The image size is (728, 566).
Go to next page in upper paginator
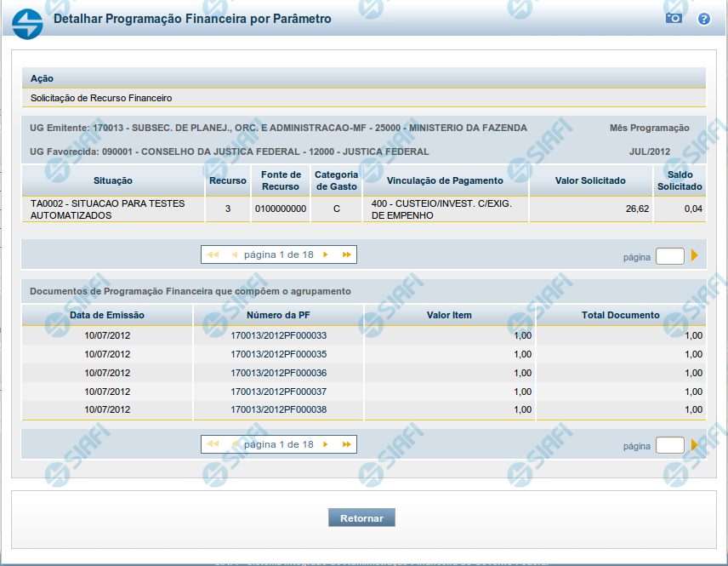click(327, 254)
